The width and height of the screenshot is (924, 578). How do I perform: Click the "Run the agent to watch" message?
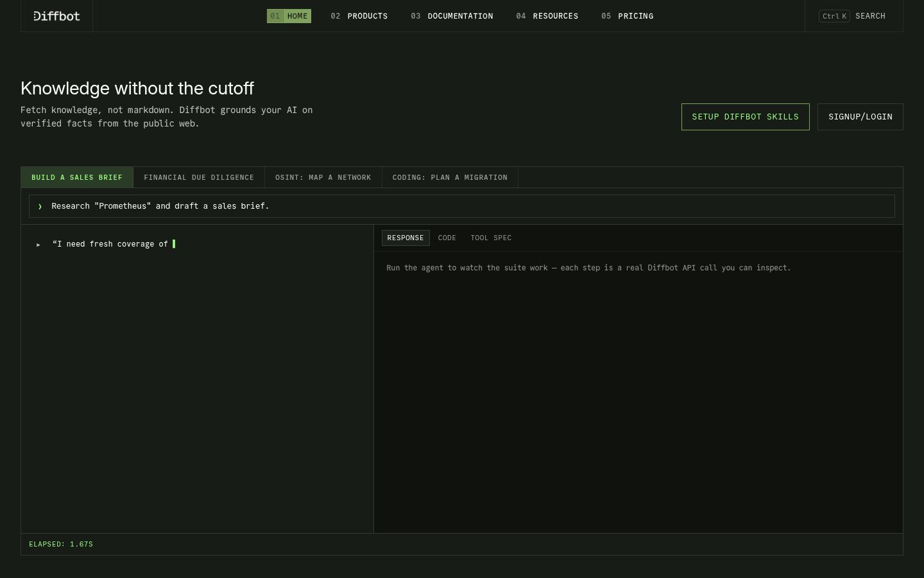click(x=588, y=268)
